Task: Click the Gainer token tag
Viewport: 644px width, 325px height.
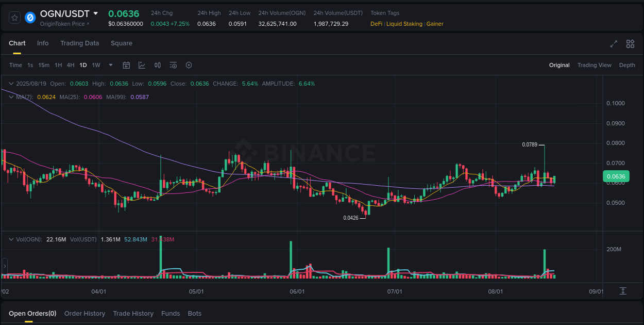Action: 435,24
